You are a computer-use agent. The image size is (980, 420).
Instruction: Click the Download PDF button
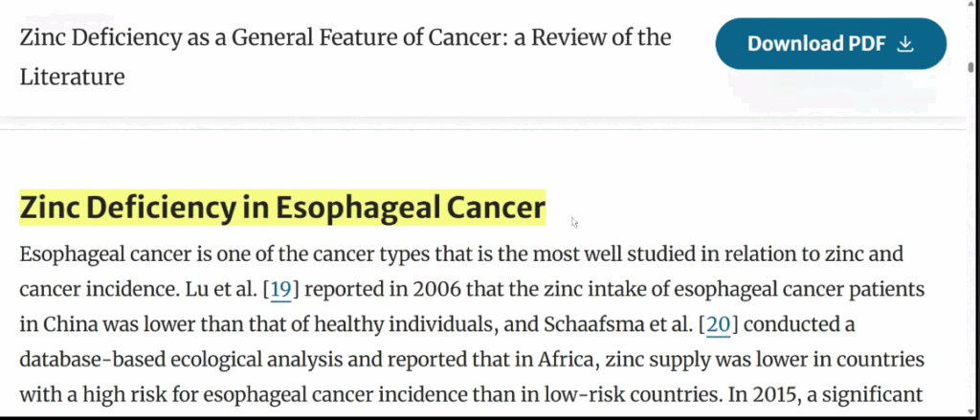tap(831, 44)
